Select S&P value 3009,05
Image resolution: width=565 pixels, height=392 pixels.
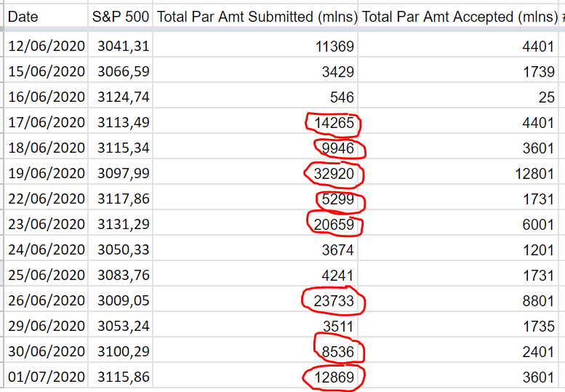[x=121, y=300]
